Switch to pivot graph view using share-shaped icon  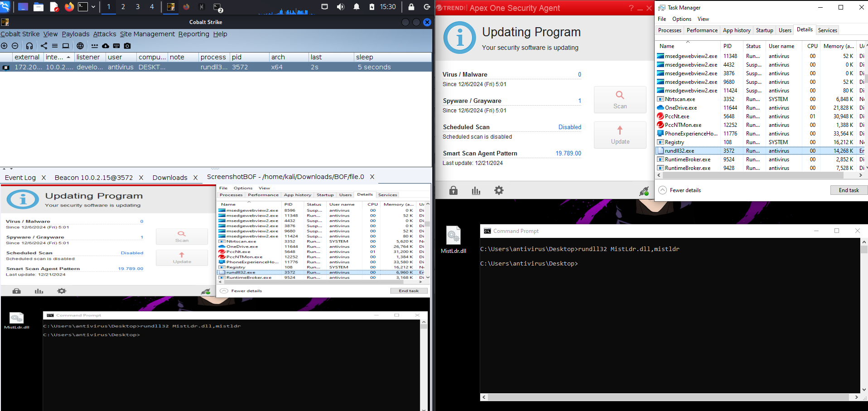click(44, 46)
